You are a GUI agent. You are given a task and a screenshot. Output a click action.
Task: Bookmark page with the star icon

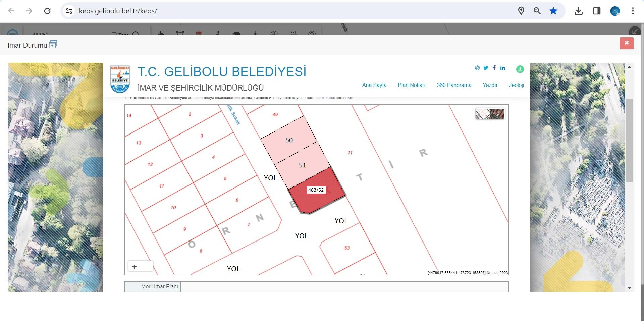pyautogui.click(x=553, y=11)
